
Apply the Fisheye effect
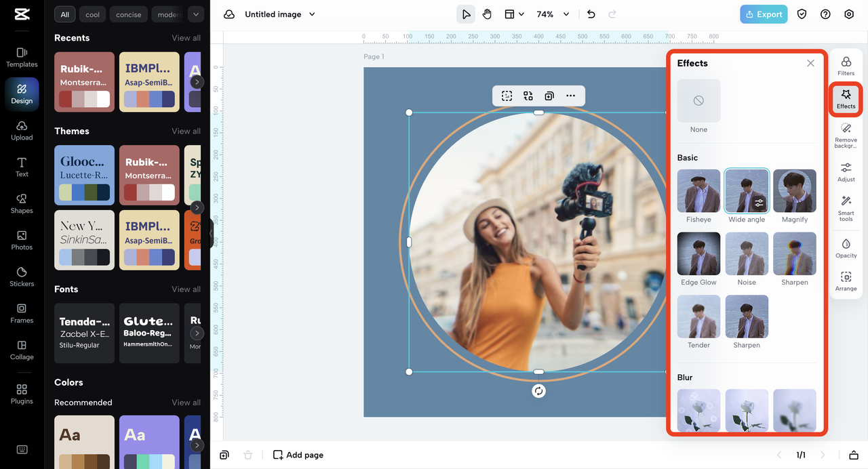point(698,191)
